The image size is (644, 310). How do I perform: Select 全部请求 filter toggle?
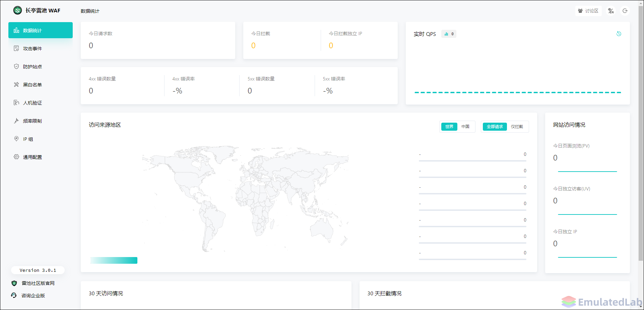[495, 127]
